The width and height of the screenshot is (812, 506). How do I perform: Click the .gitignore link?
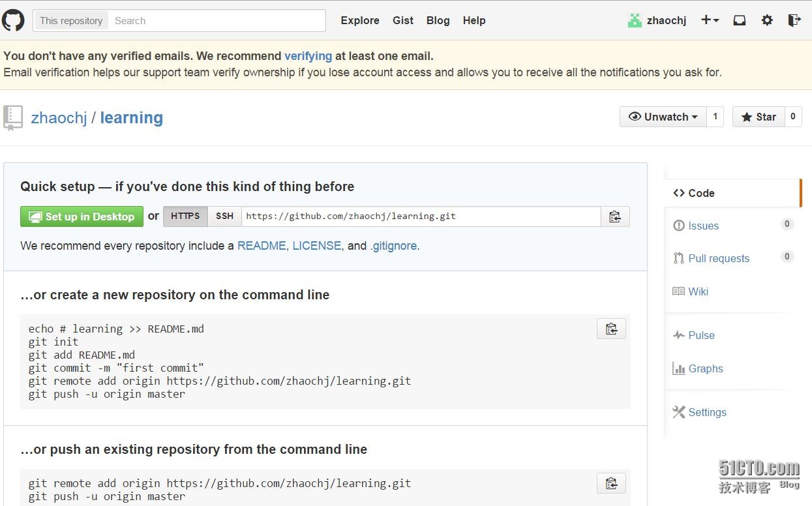click(393, 246)
